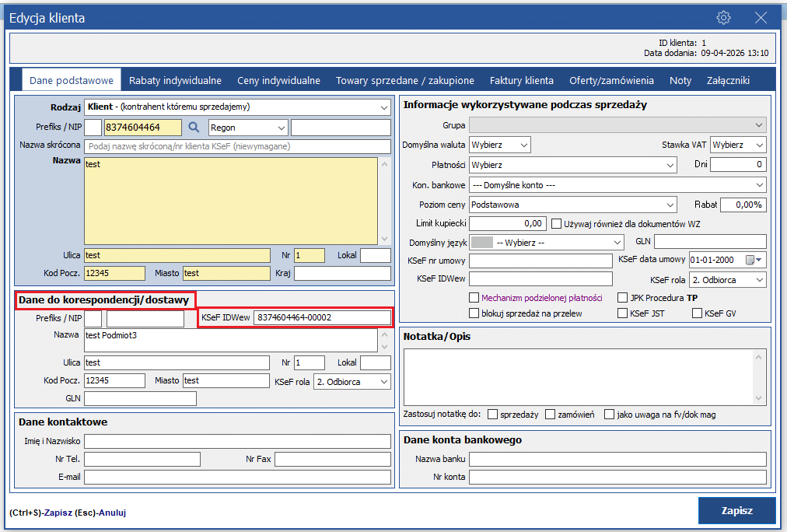Switch to the Rabaty indywidualne tab
787x532 pixels.
[175, 80]
